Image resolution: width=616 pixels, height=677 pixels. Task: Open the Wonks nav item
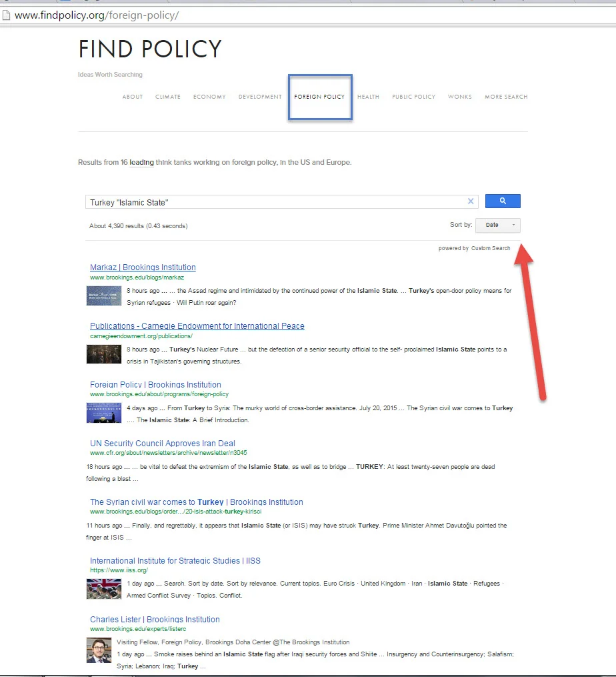tap(460, 97)
